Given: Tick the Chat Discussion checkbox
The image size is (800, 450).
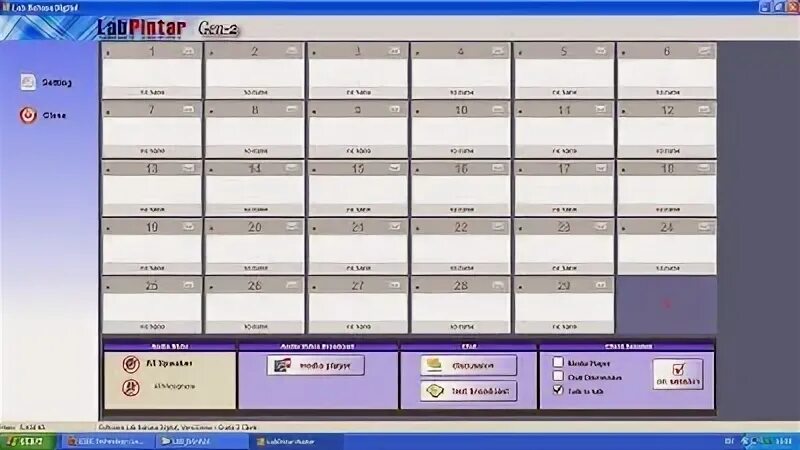Looking at the screenshot, I should click(x=558, y=376).
